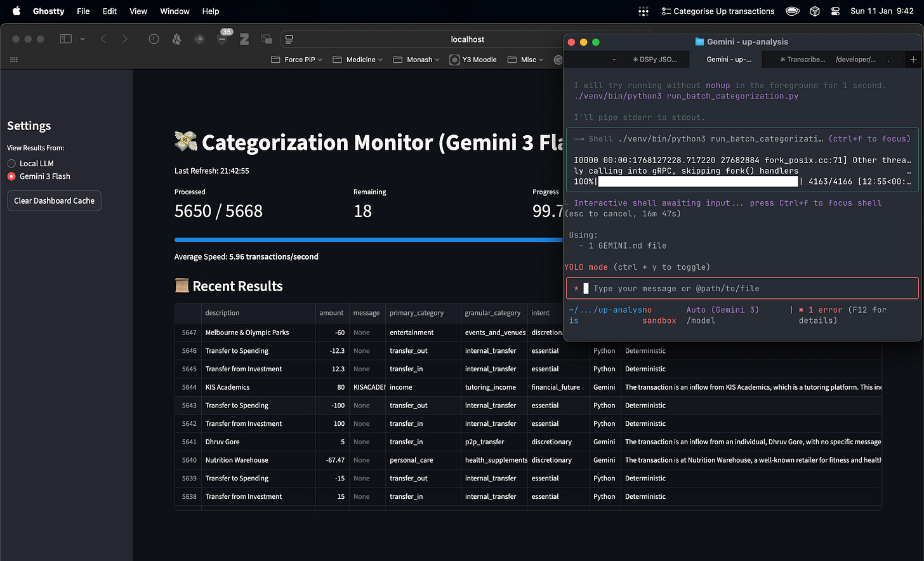Expand the Force PiP bookmarks folder
This screenshot has width=924, height=561.
pos(296,60)
